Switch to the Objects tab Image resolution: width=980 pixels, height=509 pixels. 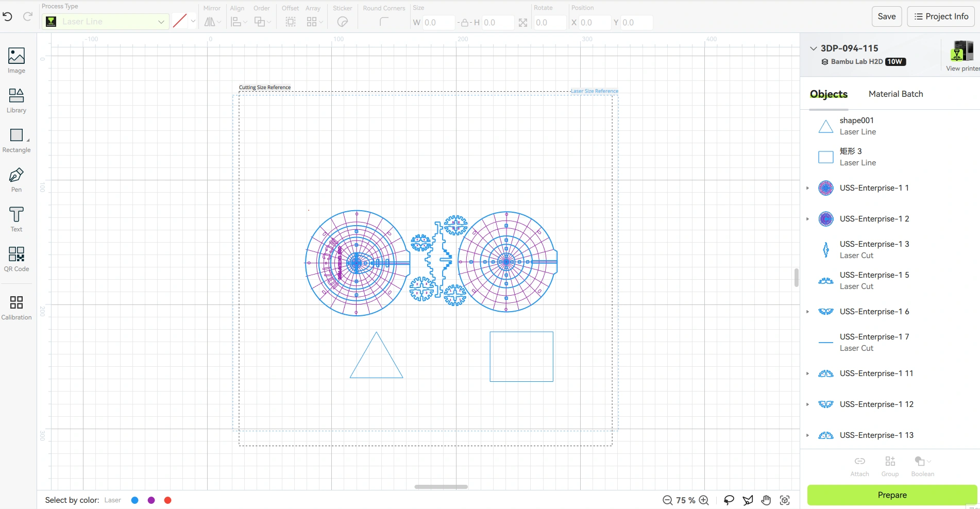[829, 94]
